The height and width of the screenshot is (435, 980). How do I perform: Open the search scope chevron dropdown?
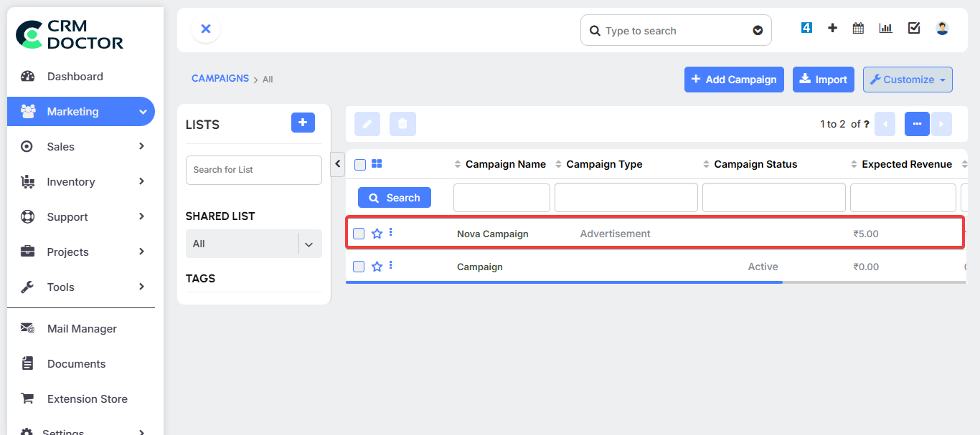758,30
